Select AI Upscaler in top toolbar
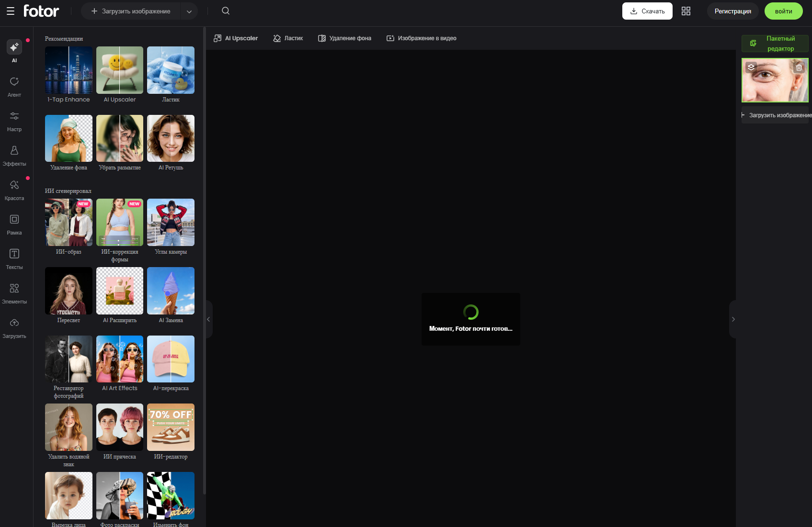The height and width of the screenshot is (527, 812). (236, 38)
